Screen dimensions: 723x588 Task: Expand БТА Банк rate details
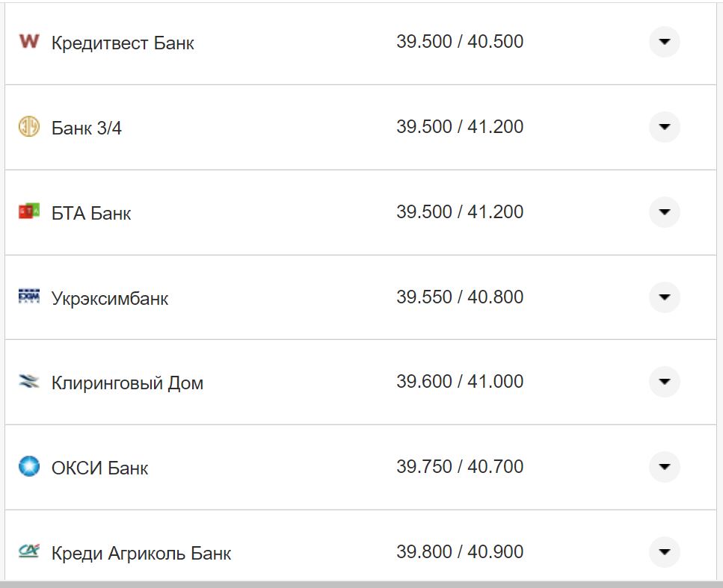pyautogui.click(x=664, y=212)
